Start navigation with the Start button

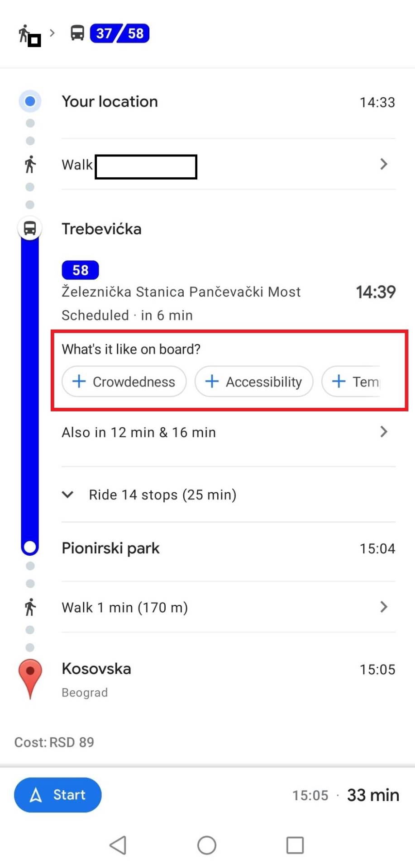point(58,794)
